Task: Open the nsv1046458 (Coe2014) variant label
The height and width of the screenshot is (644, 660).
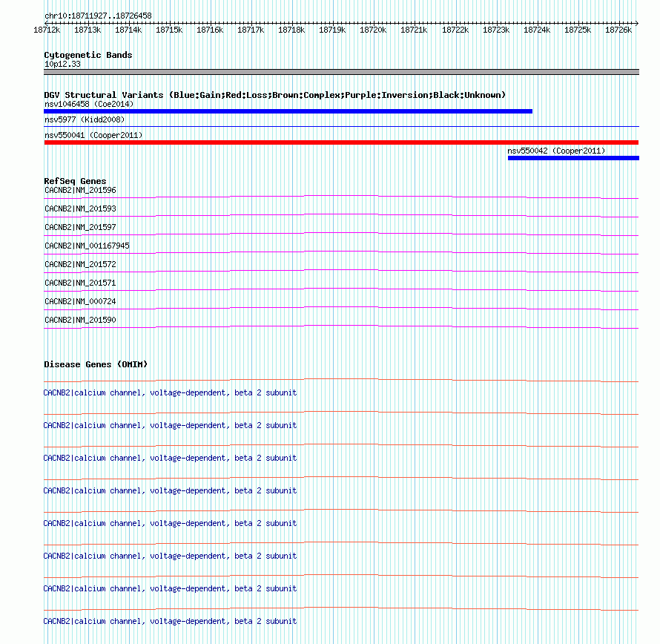Action: click(x=89, y=104)
